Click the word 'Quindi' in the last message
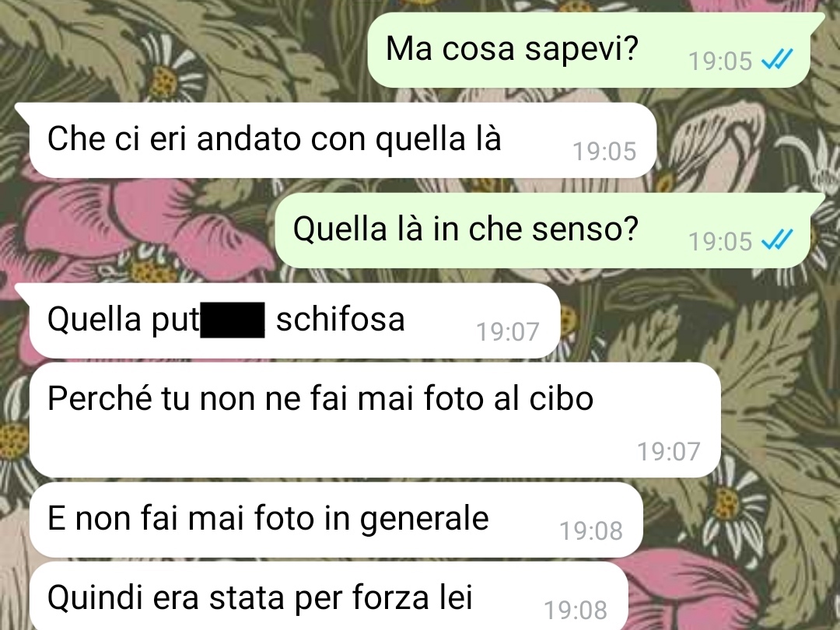This screenshot has width=840, height=630. (96, 597)
